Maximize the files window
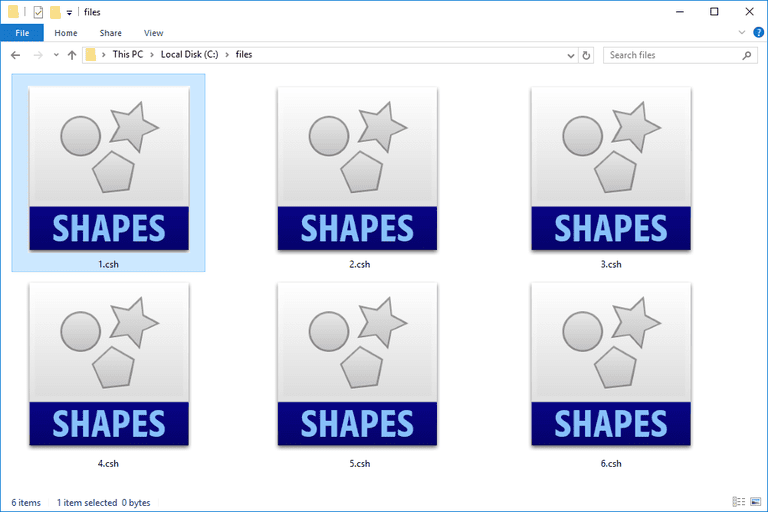Screen dimensions: 768x512 pos(714,12)
